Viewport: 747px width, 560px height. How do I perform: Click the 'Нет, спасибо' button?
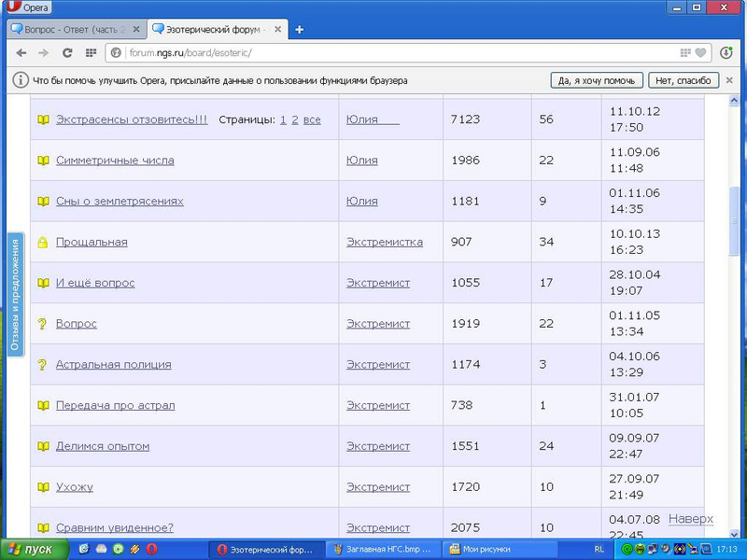684,80
